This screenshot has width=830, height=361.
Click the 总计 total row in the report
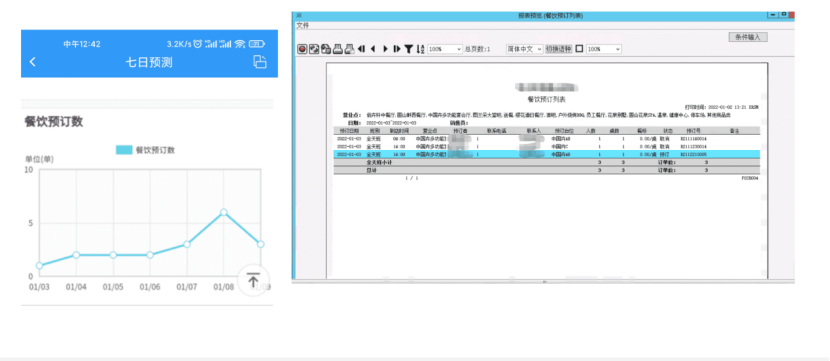547,170
